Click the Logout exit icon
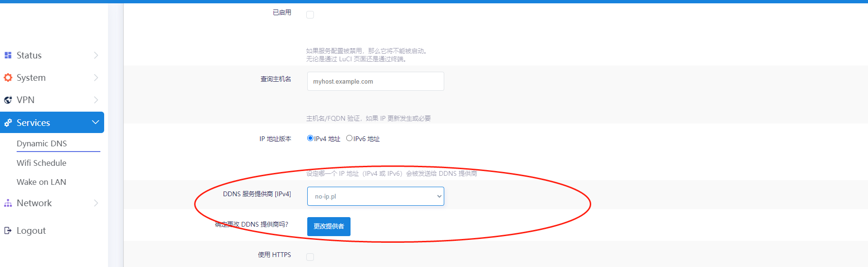 [x=8, y=230]
